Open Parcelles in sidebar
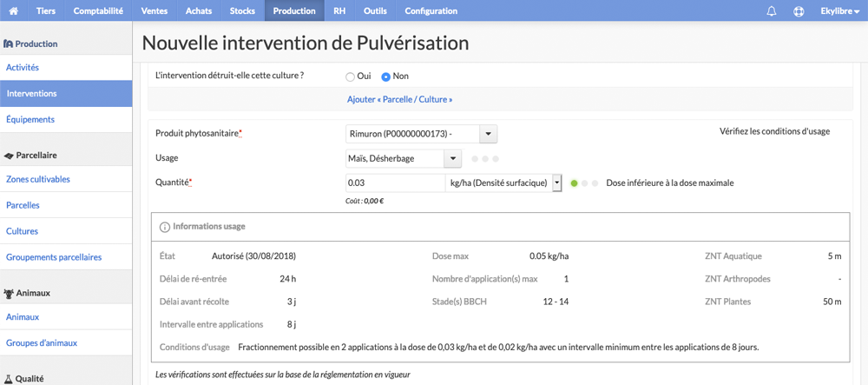 [66, 205]
